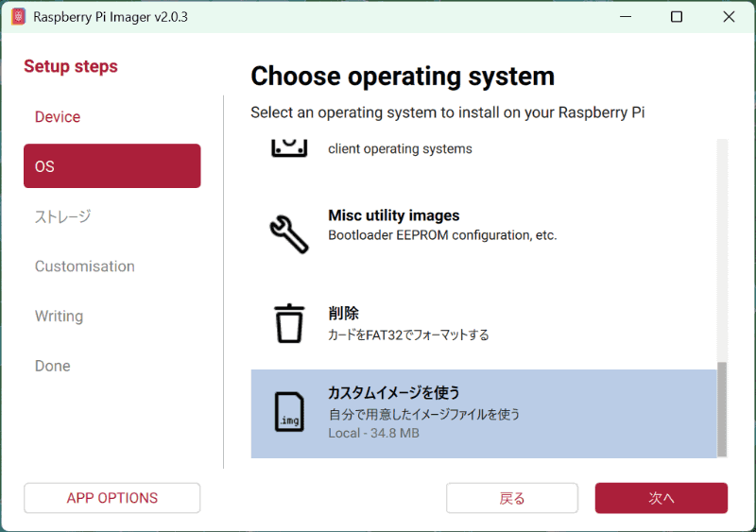Maximize the Raspberry Pi Imager window
Image resolution: width=756 pixels, height=532 pixels.
pyautogui.click(x=677, y=17)
